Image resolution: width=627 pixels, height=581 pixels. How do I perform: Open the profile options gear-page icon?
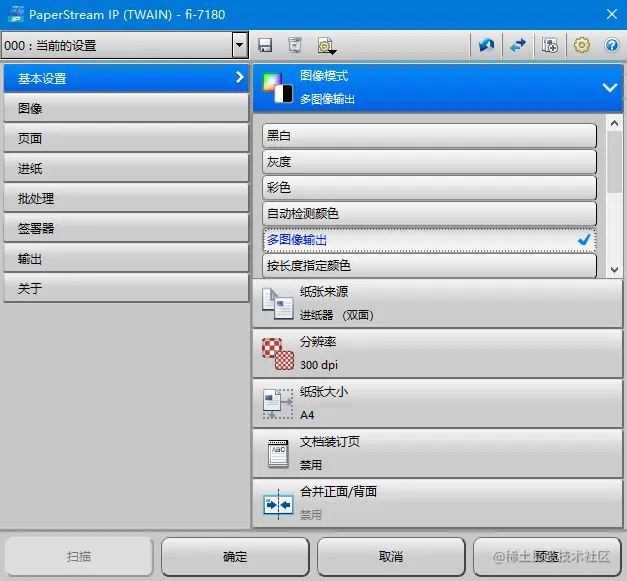tap(327, 46)
